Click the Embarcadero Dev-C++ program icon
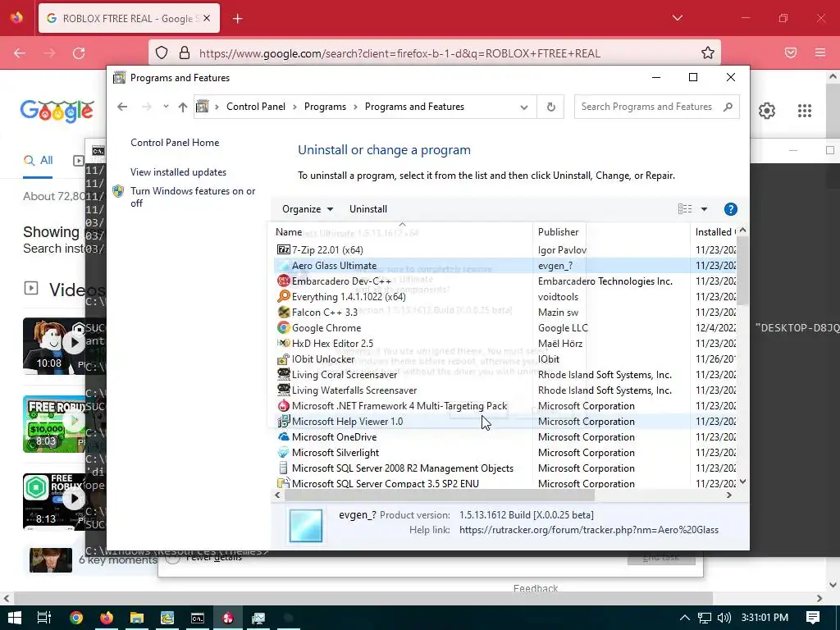 pos(283,281)
